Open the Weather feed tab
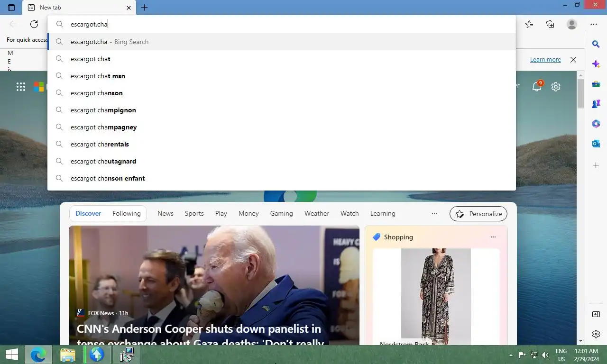Screen dimensions: 607x364 pyautogui.click(x=317, y=214)
